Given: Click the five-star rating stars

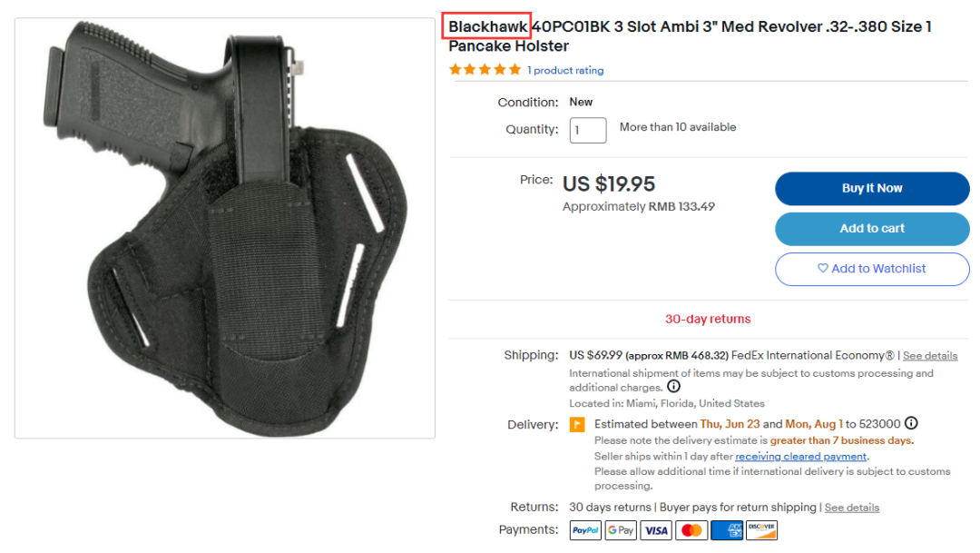Looking at the screenshot, I should coord(485,69).
